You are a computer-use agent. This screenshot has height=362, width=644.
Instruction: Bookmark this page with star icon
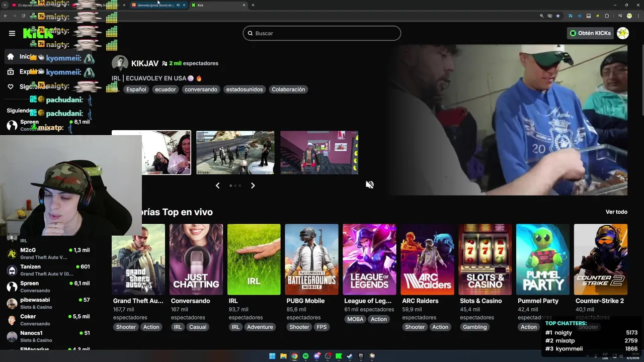point(557,16)
